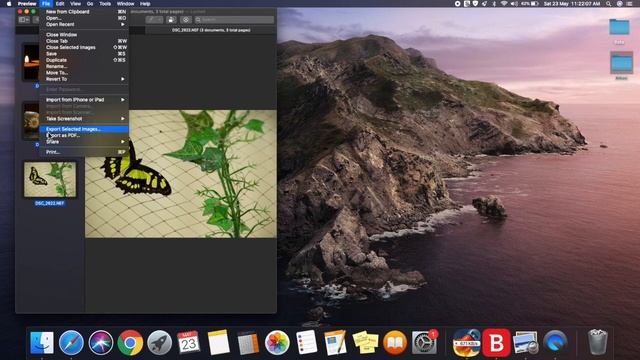Screen dimensions: 640x360
Task: Click the date and time in menu bar
Action: tap(572, 4)
